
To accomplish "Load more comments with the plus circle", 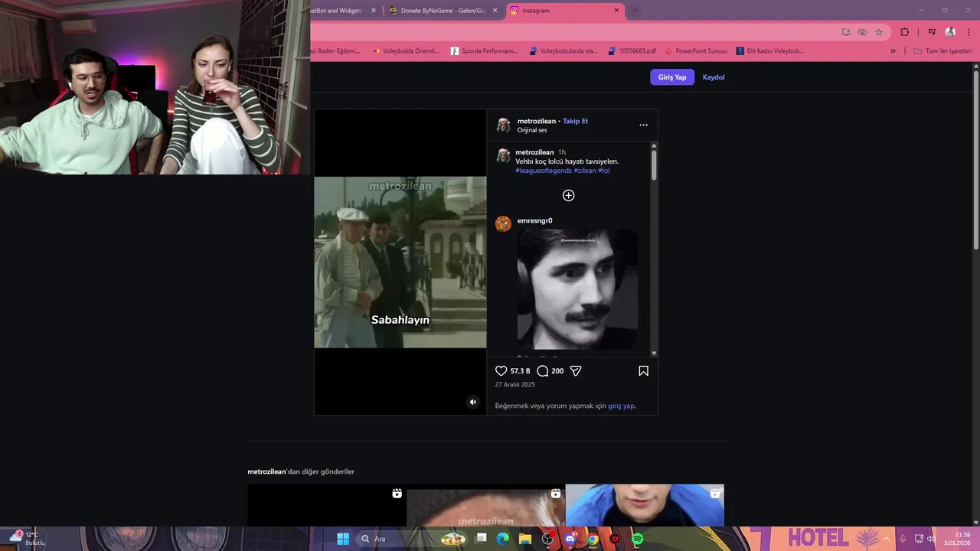I will click(568, 195).
